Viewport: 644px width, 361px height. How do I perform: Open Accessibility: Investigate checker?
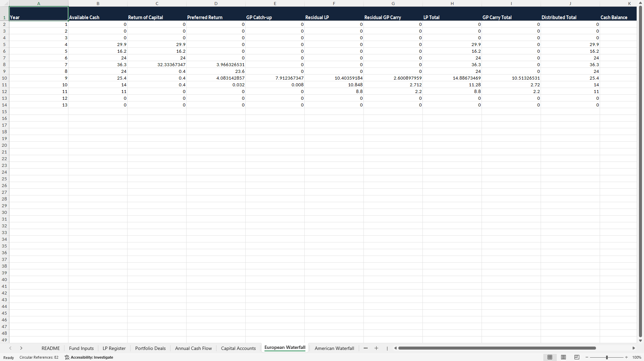coord(89,357)
